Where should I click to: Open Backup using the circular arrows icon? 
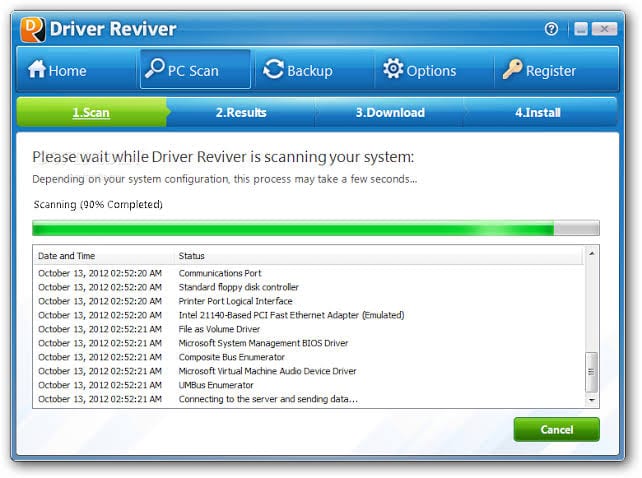click(273, 70)
